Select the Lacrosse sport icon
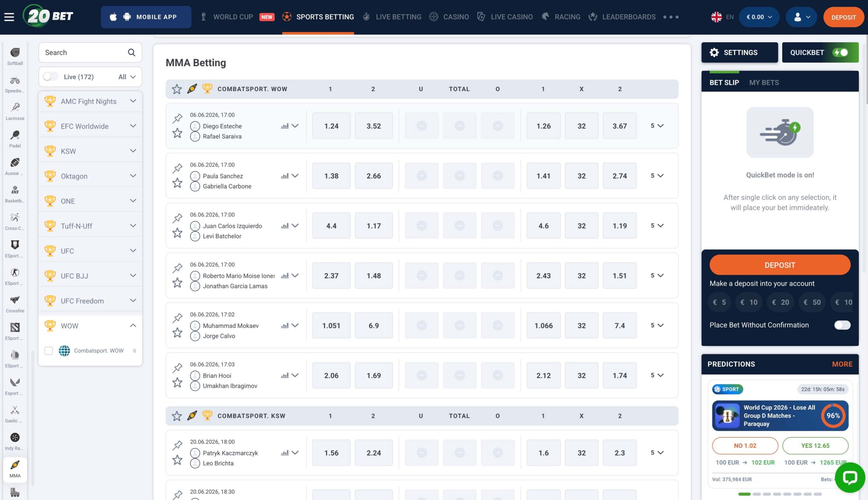The height and width of the screenshot is (500, 868). (15, 112)
